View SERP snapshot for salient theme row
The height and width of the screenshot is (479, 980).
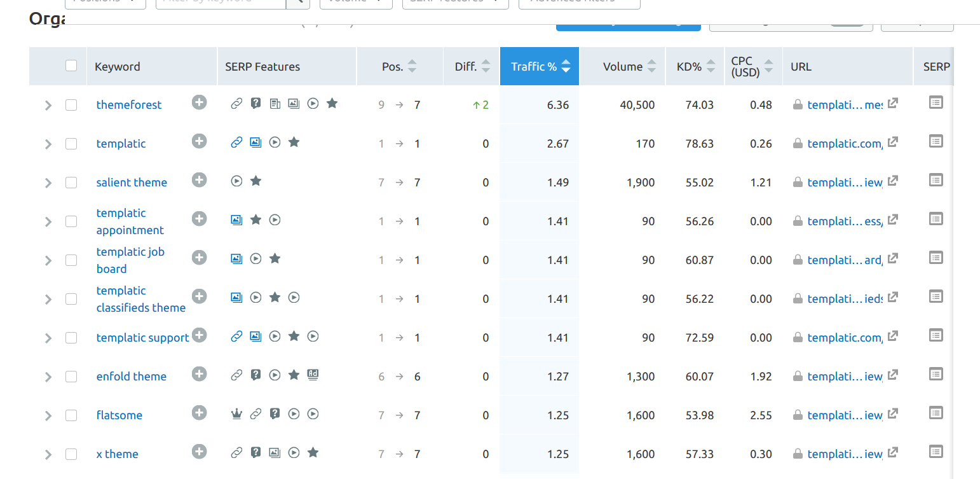936,180
